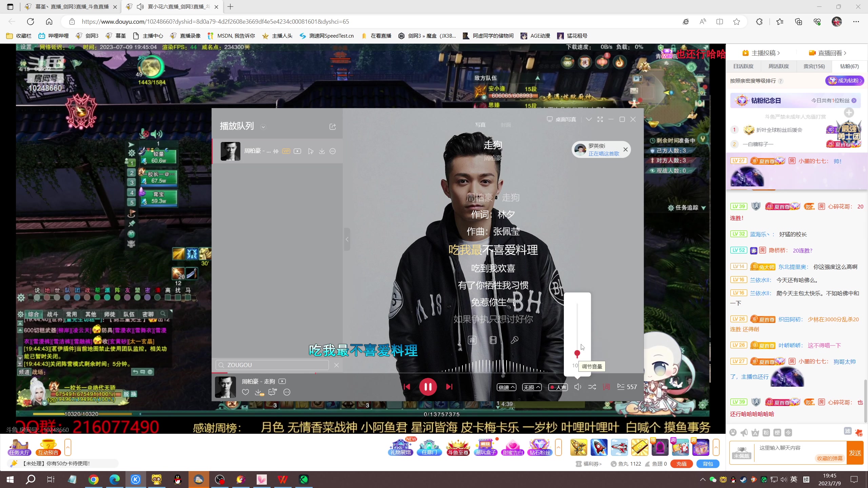
Task: Click the share icon in the play queue header
Action: point(333,126)
